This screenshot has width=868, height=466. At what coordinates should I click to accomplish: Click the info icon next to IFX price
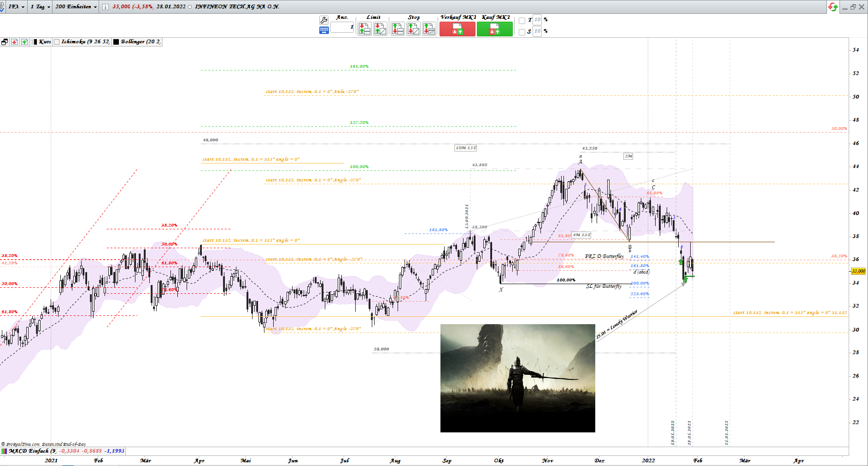(x=106, y=7)
